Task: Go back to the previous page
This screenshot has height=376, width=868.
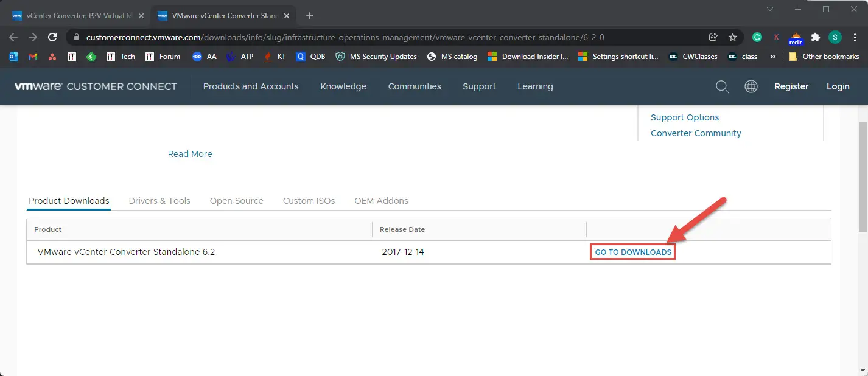Action: pos(13,37)
